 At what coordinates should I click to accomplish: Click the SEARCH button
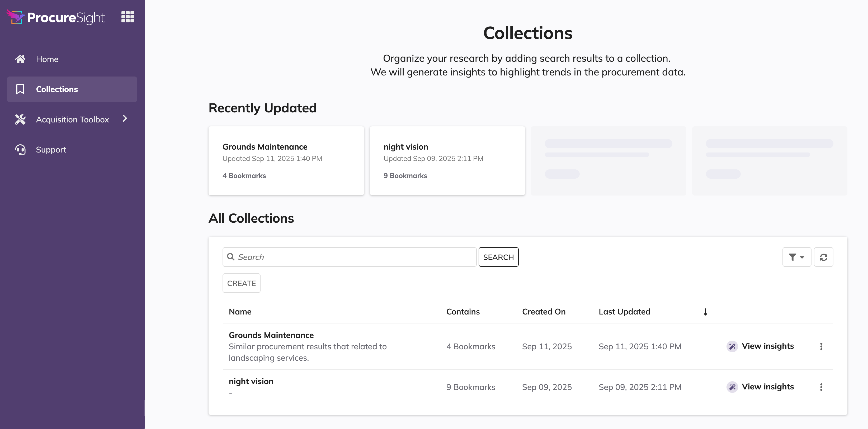(x=498, y=257)
